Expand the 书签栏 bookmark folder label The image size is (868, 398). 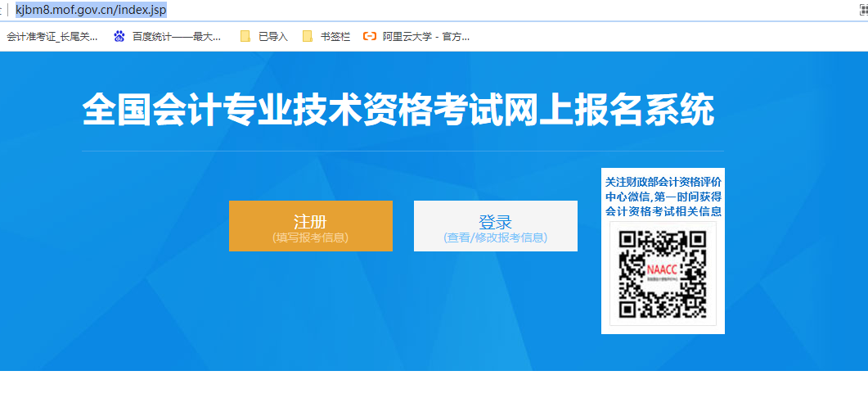pos(335,36)
